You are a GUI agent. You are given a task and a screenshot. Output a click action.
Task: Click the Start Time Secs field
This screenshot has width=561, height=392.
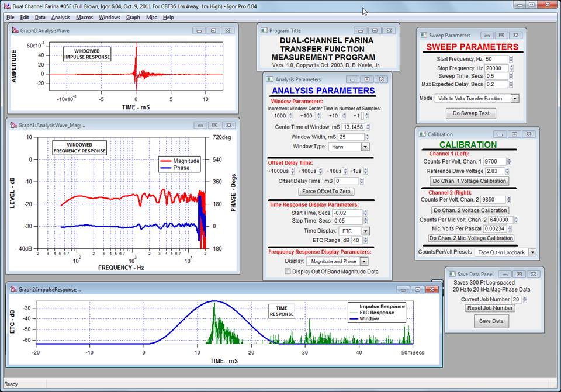[347, 213]
